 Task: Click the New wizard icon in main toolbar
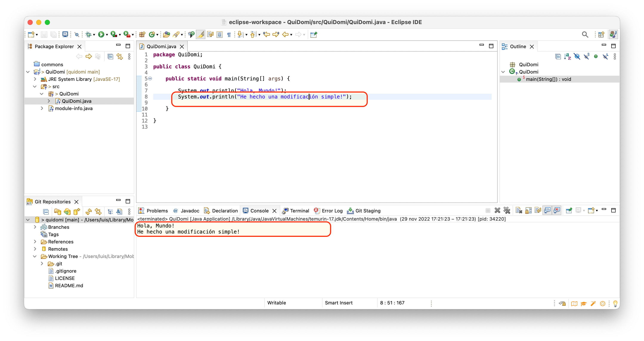31,34
